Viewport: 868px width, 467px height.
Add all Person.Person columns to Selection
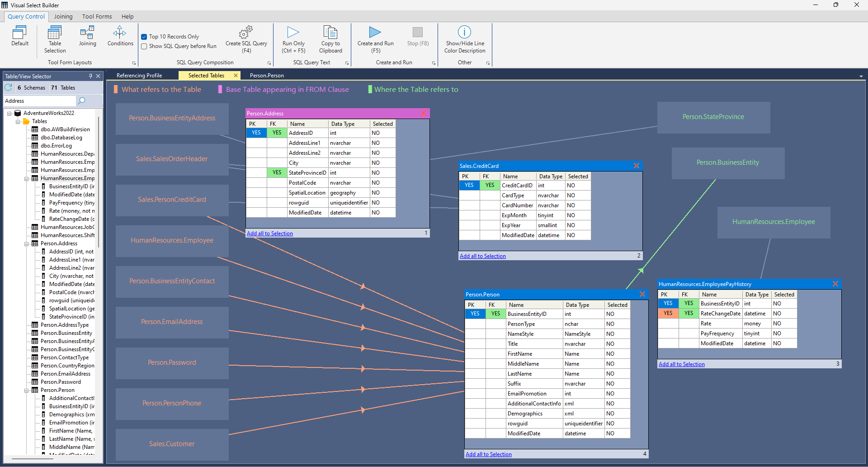pos(489,454)
